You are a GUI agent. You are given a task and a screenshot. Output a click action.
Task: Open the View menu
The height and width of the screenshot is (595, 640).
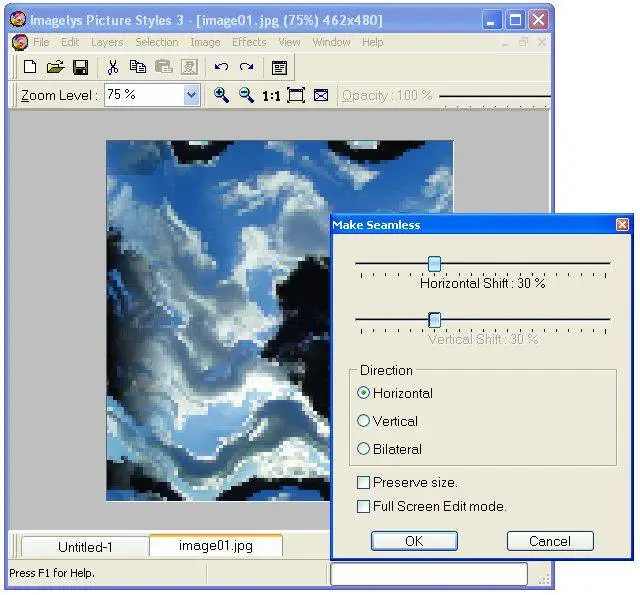click(x=289, y=42)
